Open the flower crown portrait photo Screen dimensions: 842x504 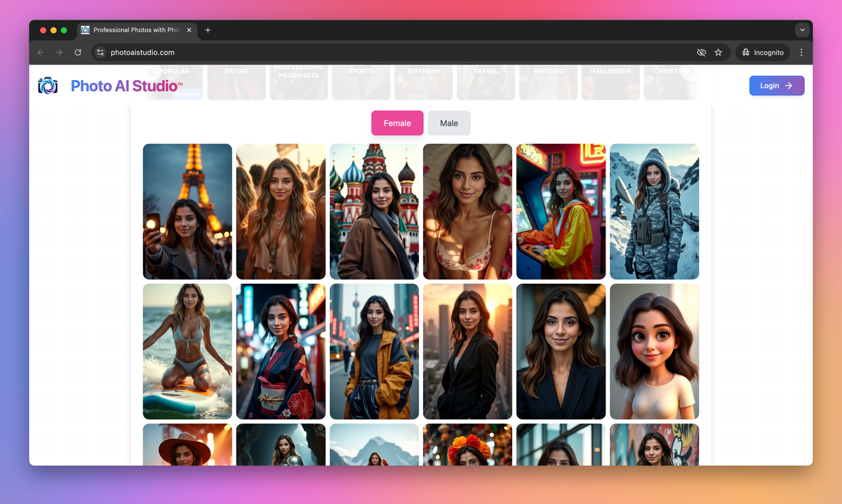coord(467,444)
